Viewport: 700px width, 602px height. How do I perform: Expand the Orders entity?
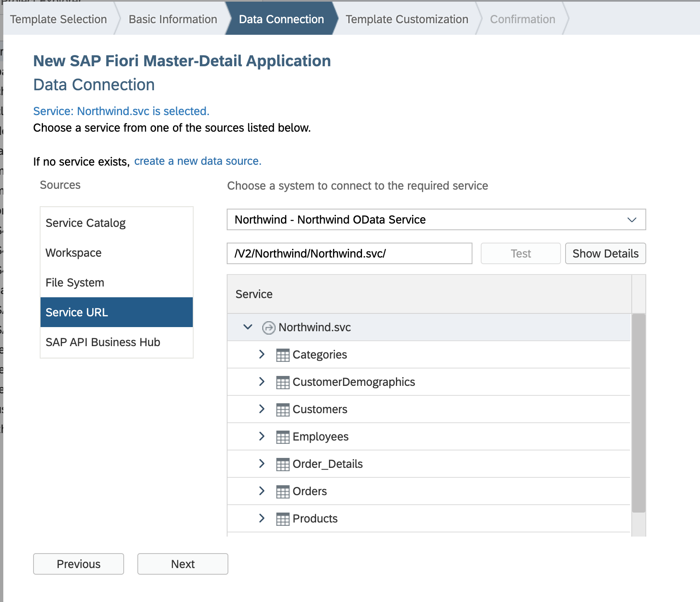[261, 491]
